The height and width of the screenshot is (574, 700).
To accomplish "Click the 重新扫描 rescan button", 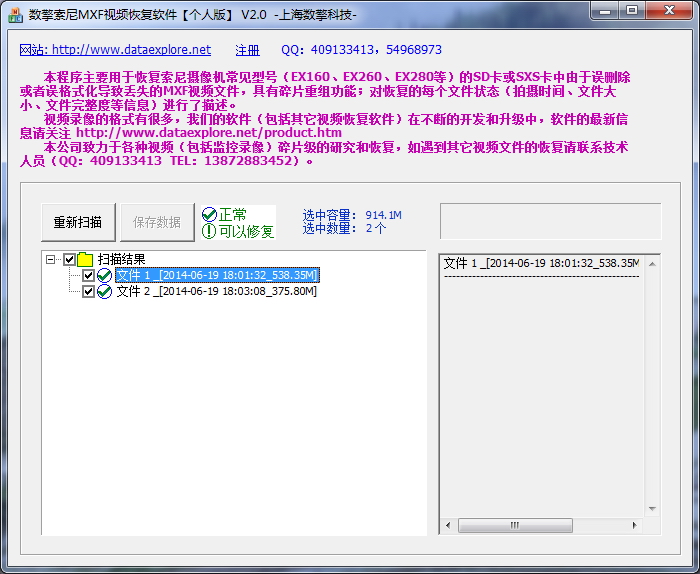I will tap(78, 222).
